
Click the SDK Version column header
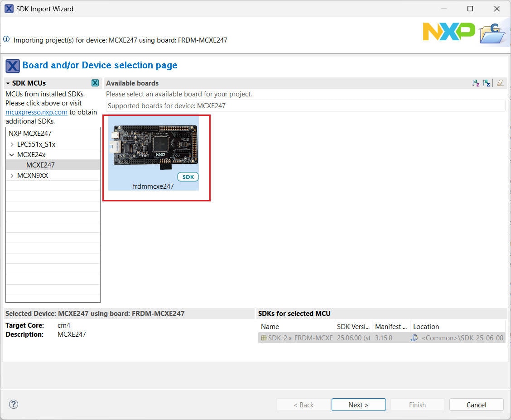pos(353,326)
